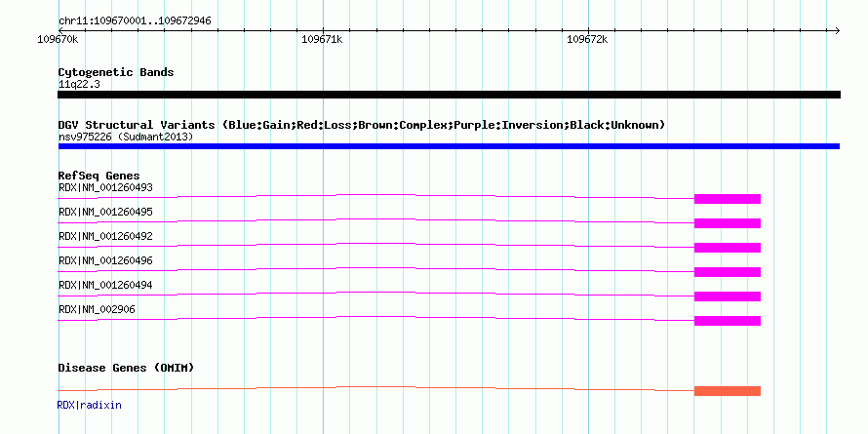The image size is (868, 434).
Task: Click the 109672k ruler label
Action: point(587,40)
